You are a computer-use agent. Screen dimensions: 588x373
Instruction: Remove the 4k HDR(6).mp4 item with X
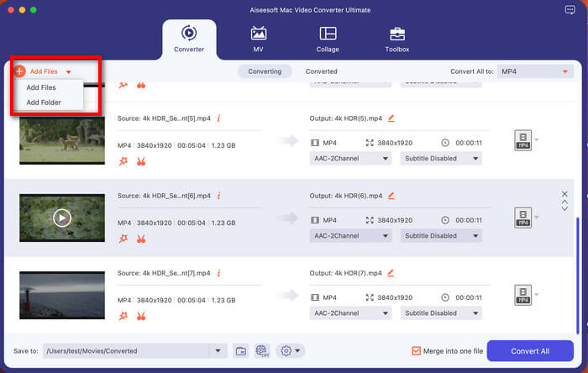point(564,194)
